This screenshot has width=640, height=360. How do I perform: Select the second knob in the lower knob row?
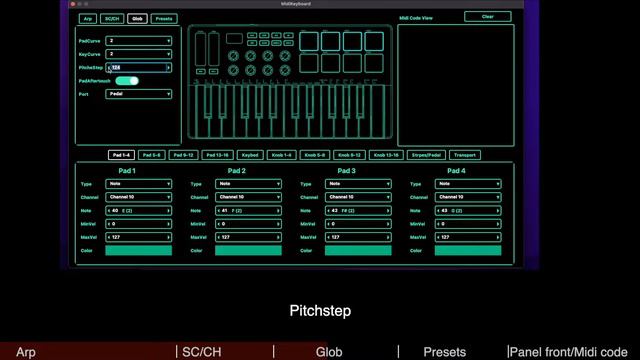251,70
